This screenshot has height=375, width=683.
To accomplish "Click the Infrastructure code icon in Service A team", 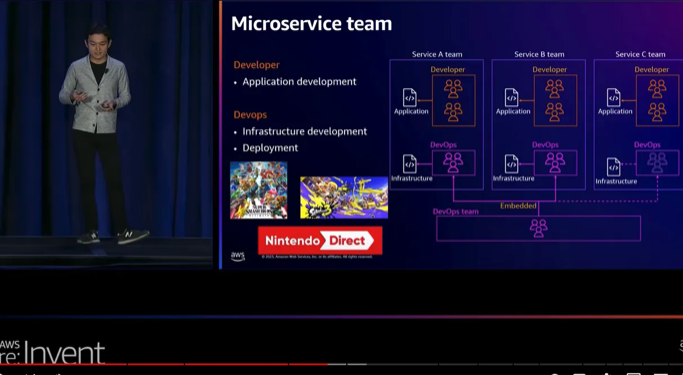I will tap(409, 164).
